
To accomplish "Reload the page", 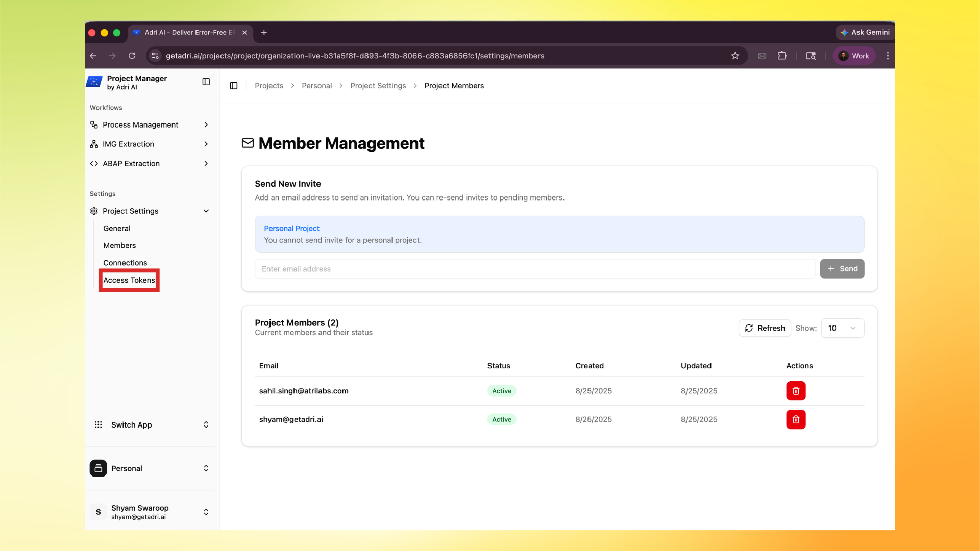I will point(132,56).
